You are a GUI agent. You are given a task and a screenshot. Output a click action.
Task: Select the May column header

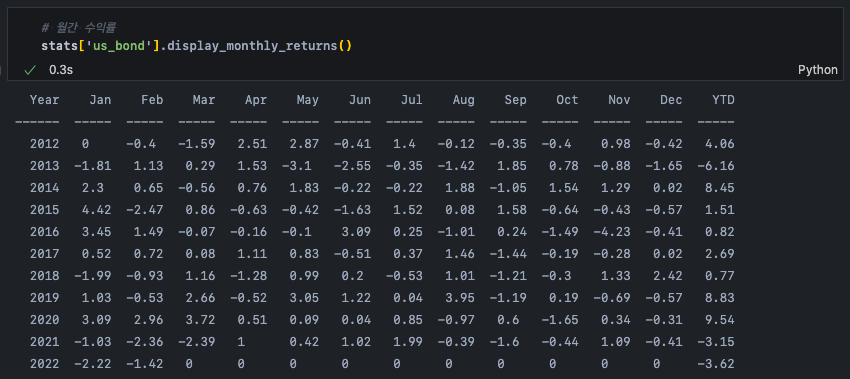(x=308, y=100)
